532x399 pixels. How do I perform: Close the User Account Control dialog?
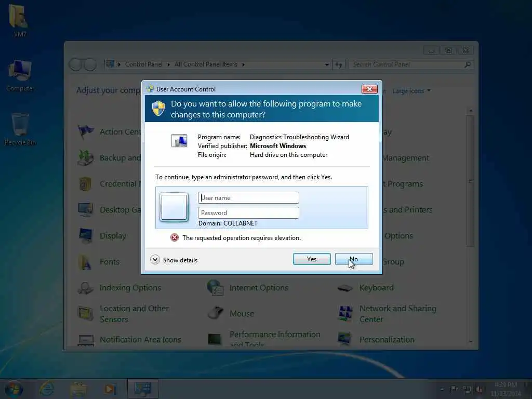pos(369,89)
